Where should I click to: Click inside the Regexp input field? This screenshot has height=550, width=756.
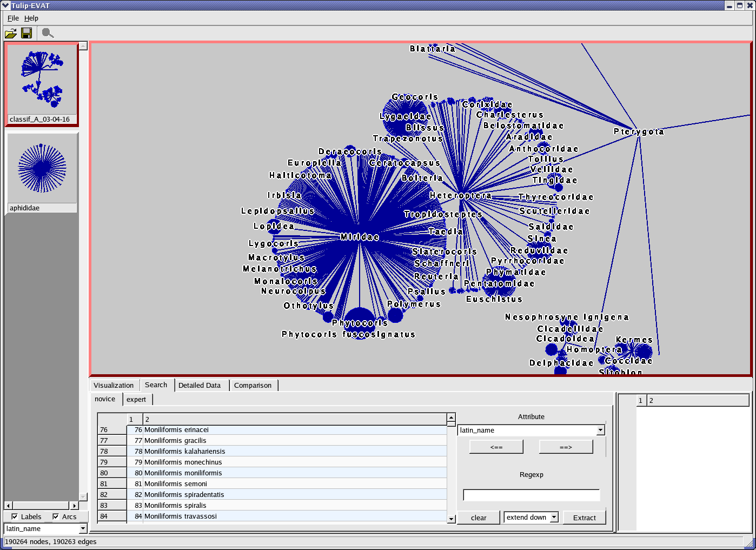pyautogui.click(x=531, y=495)
